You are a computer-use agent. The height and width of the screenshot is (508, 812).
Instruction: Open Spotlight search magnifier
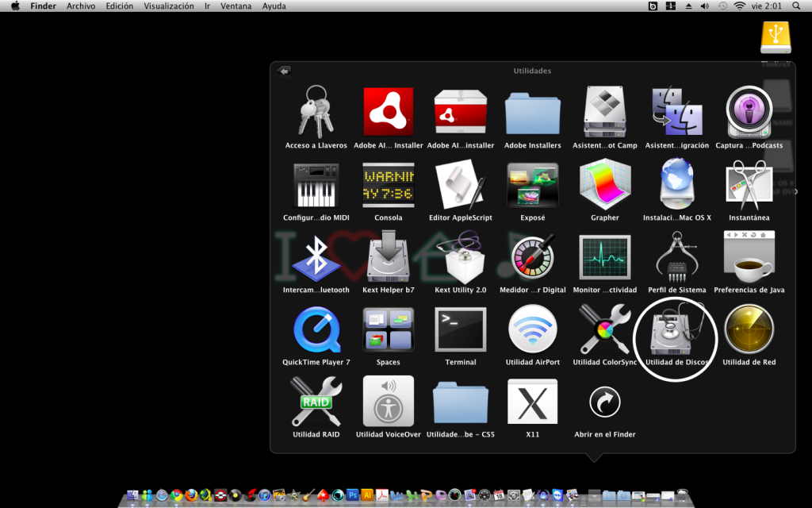(x=796, y=6)
